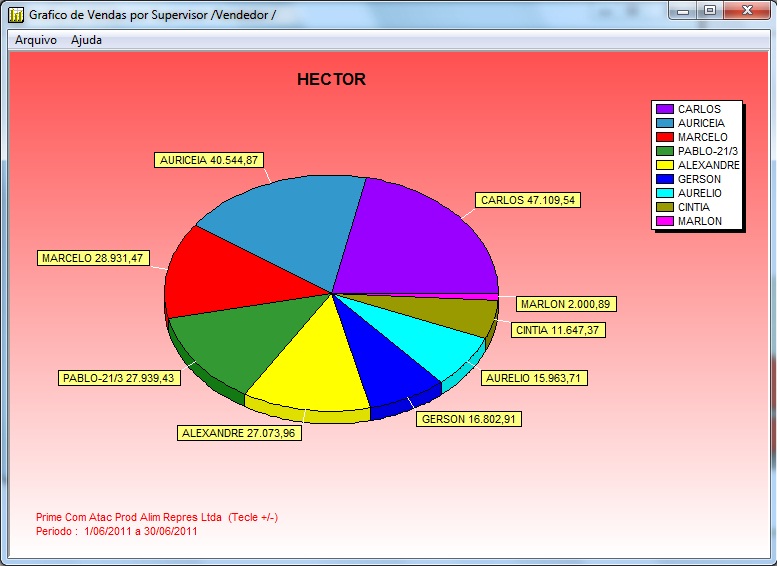
Task: Click the dark blue GERSON legend swatch
Action: click(665, 179)
